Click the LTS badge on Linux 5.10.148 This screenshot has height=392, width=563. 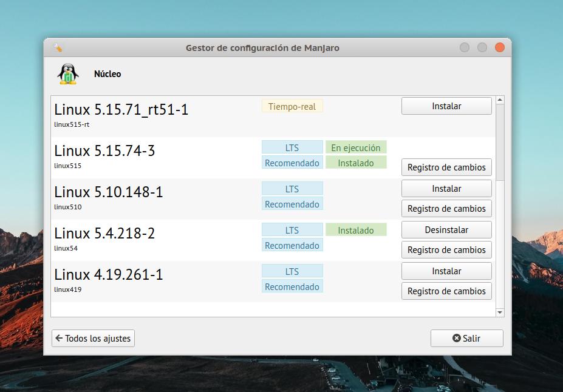point(292,188)
